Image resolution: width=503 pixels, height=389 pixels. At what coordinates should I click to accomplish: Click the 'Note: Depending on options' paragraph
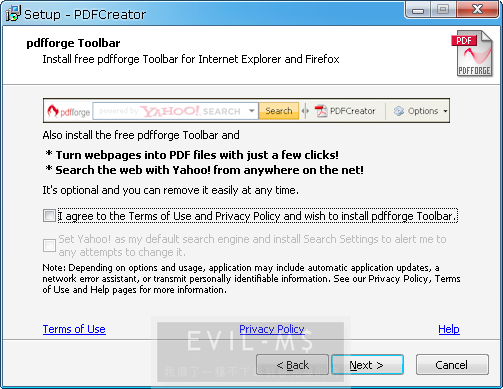(x=251, y=279)
